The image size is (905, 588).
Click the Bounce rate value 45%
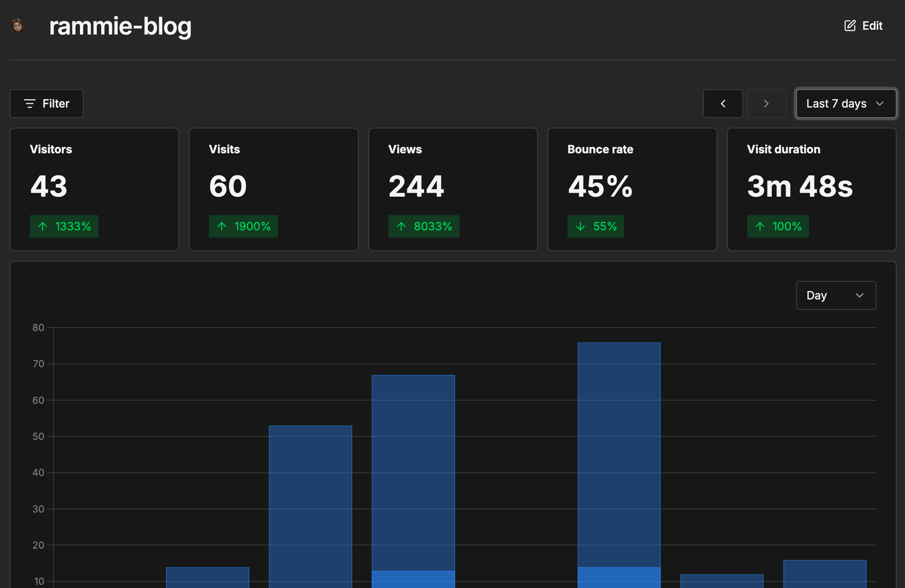600,187
